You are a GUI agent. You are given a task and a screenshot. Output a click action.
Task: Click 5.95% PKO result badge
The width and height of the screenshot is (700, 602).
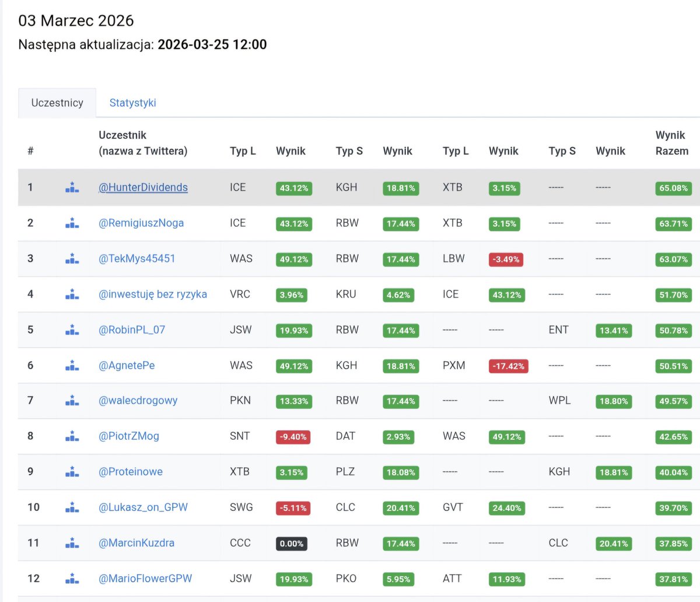399,579
